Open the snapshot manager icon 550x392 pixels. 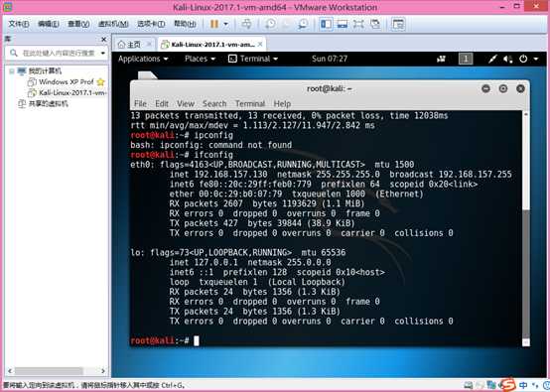click(303, 24)
